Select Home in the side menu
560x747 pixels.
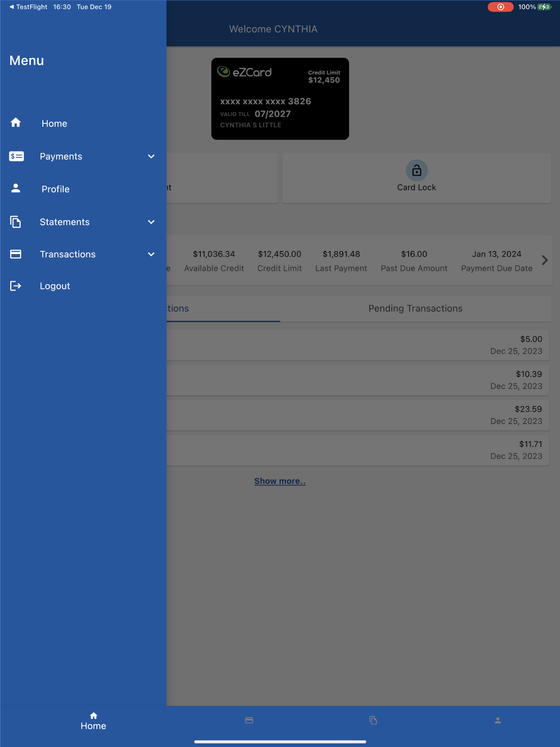(x=83, y=123)
